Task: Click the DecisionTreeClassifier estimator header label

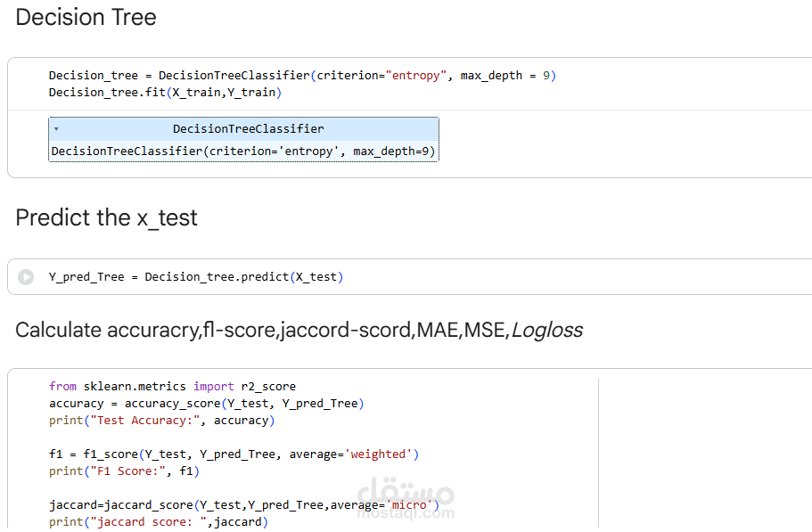Action: pos(248,129)
